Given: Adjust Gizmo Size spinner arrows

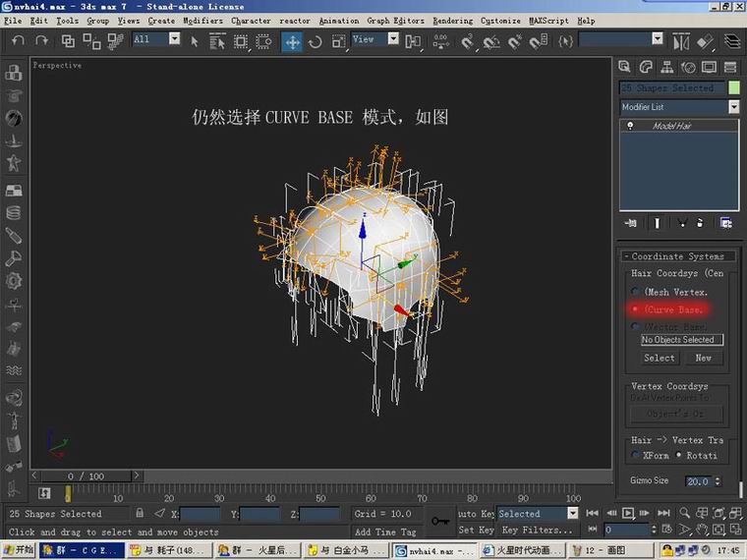Looking at the screenshot, I should pyautogui.click(x=718, y=481).
